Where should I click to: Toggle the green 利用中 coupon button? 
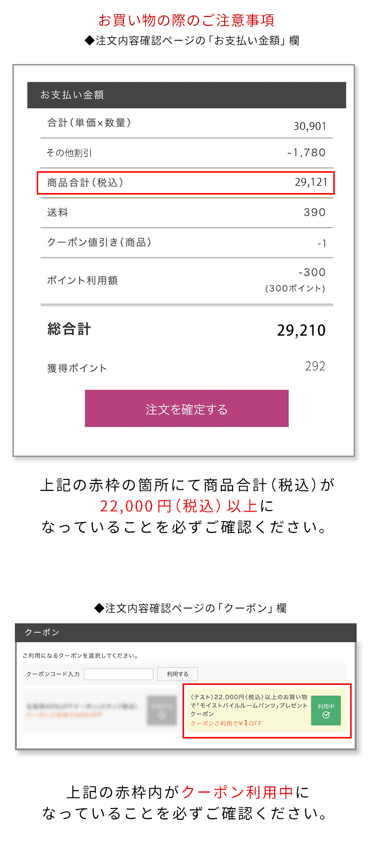coord(326,711)
